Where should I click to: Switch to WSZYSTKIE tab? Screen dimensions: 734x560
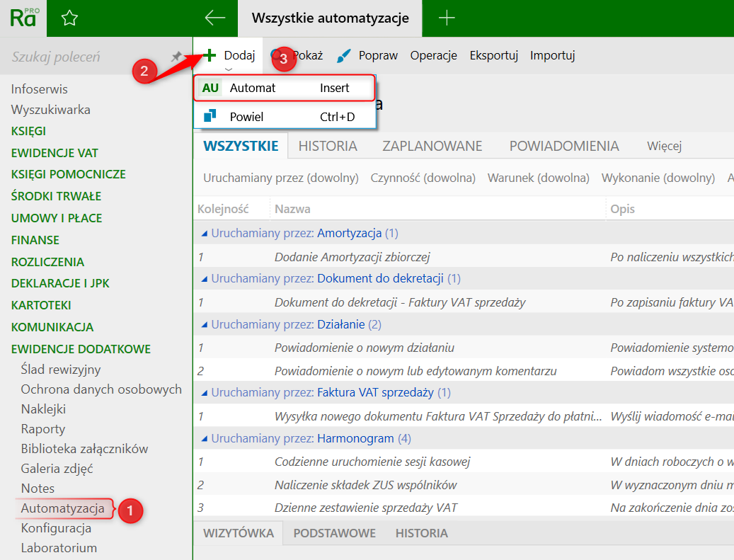click(x=241, y=146)
